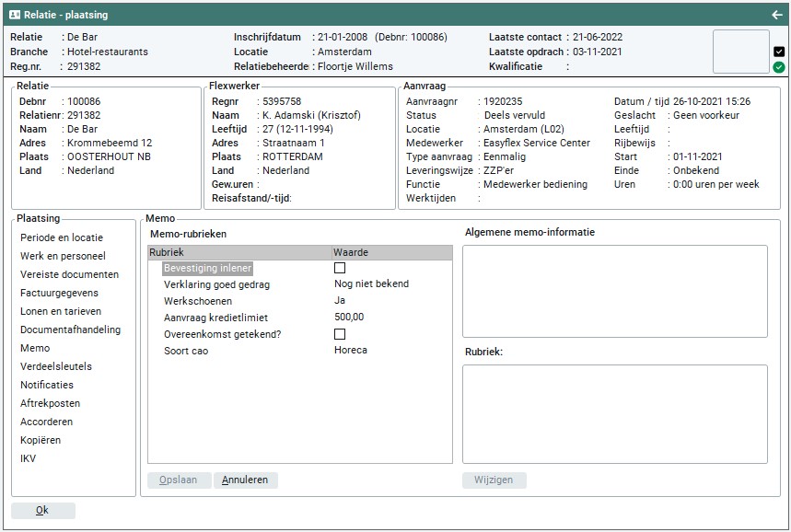Click the empty logo box at top right
The width and height of the screenshot is (791, 532).
740,52
